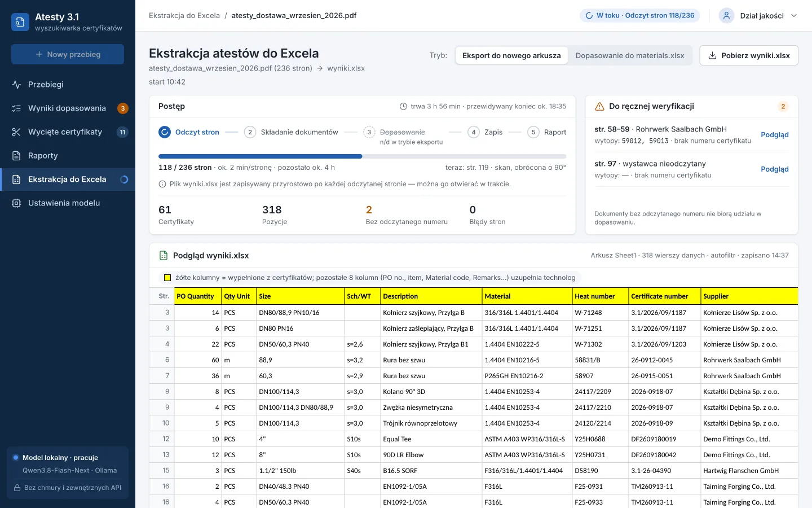This screenshot has height=508, width=812.
Task: Click the user avatar icon in header
Action: pos(726,16)
